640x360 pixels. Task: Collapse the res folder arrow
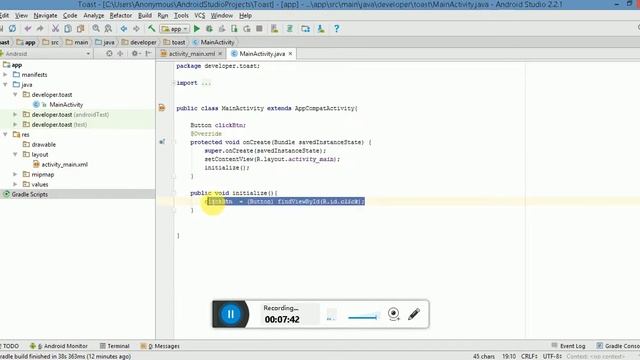[x=5, y=134]
